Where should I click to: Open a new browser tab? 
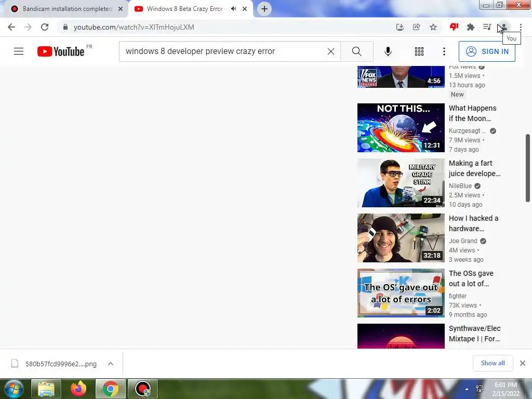(264, 9)
